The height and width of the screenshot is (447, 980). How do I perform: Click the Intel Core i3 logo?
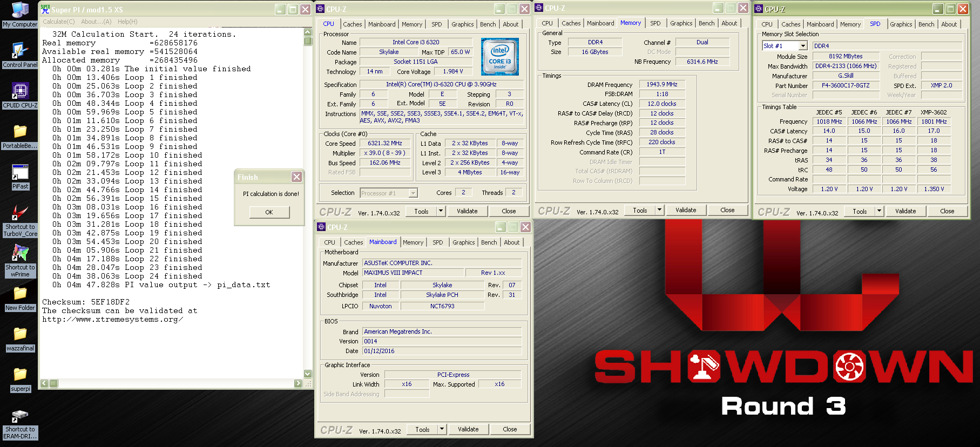tap(500, 57)
